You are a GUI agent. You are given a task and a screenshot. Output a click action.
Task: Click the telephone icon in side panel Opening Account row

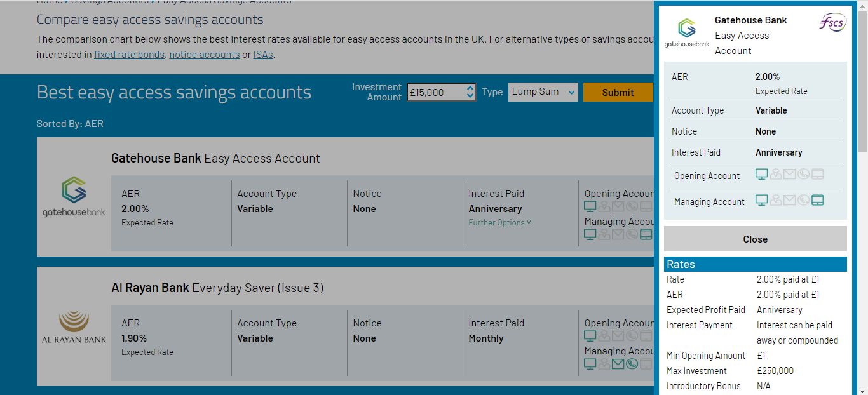pyautogui.click(x=803, y=175)
